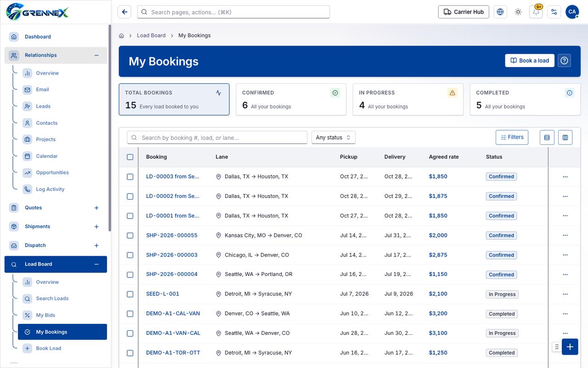Viewport: 588px width, 368px height.
Task: Open Dashboard in the sidebar
Action: tap(56, 37)
